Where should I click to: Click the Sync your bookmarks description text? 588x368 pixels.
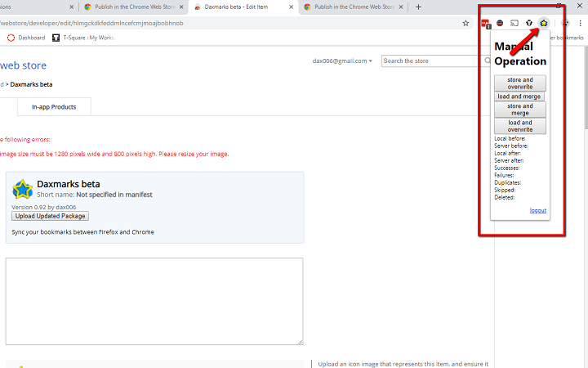82,232
